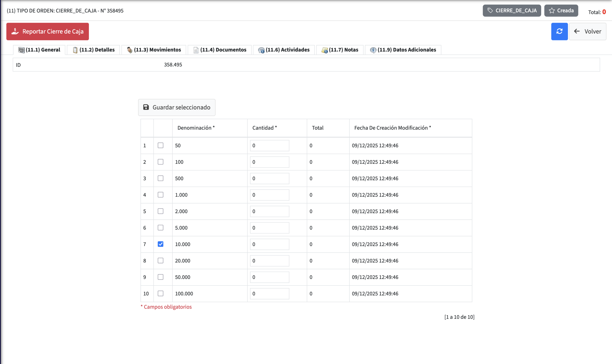This screenshot has width=612, height=364.
Task: Click the star icon on Creada badge
Action: (x=552, y=11)
